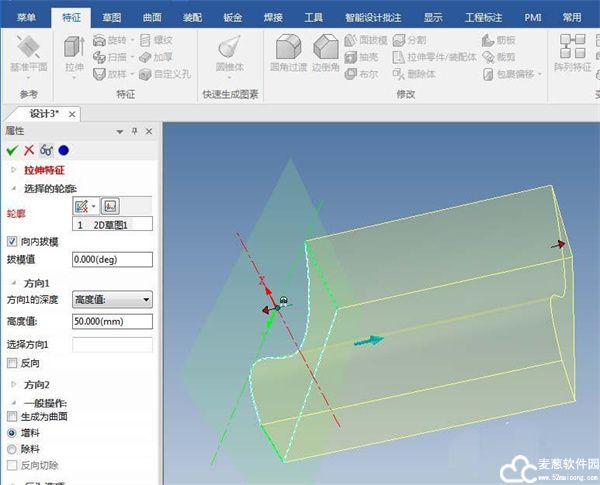Select the 设计3* document tab
Image resolution: width=600 pixels, height=485 pixels.
tap(44, 114)
